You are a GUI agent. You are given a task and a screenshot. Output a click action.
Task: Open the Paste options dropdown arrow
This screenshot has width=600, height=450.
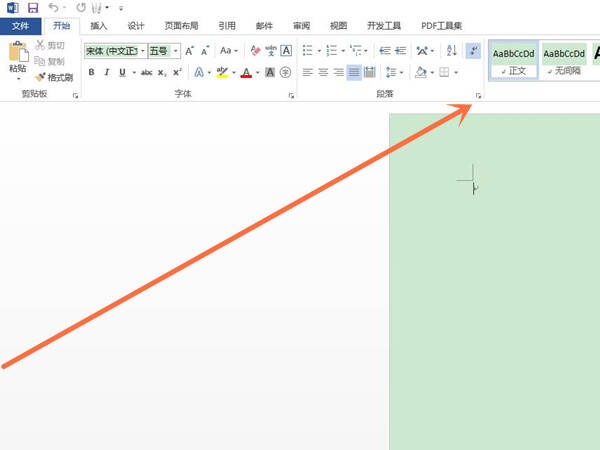pos(18,79)
